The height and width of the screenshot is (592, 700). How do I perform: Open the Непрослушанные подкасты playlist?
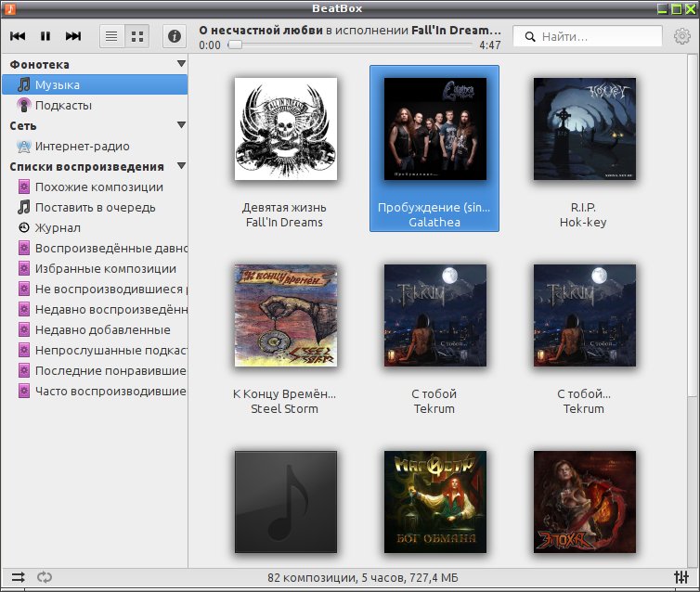[x=95, y=350]
